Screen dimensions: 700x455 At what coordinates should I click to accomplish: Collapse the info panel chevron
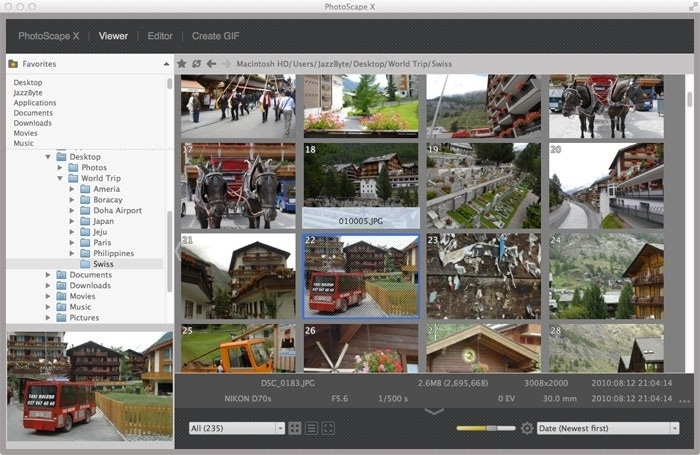point(434,411)
